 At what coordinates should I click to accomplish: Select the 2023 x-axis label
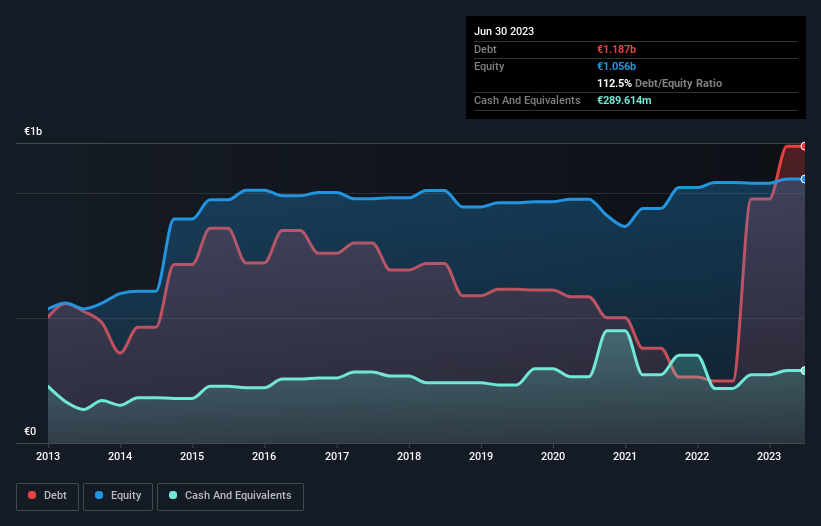coord(769,456)
